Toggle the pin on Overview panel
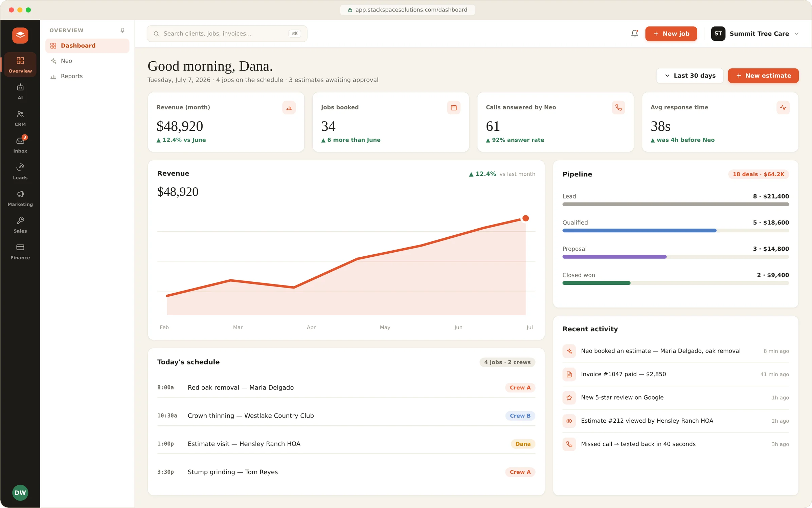812x508 pixels. [x=122, y=30]
